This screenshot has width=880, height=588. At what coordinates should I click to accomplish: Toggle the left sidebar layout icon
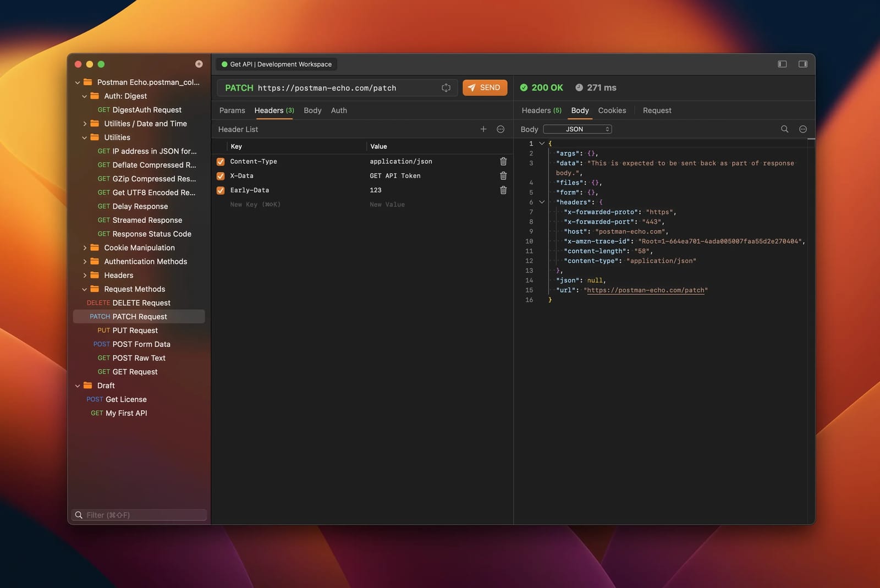click(x=782, y=64)
